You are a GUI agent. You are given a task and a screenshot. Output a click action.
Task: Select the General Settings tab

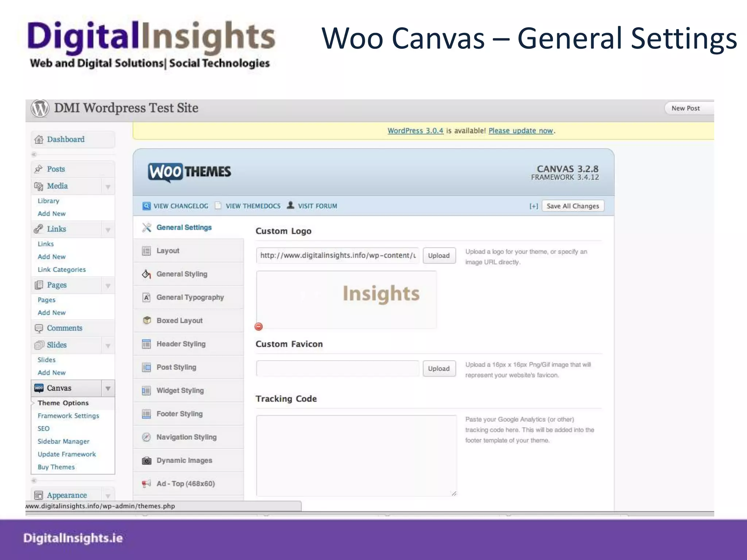(189, 227)
